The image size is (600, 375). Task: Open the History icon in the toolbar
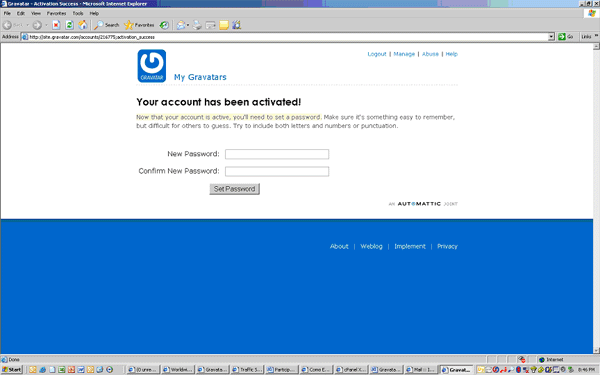164,25
